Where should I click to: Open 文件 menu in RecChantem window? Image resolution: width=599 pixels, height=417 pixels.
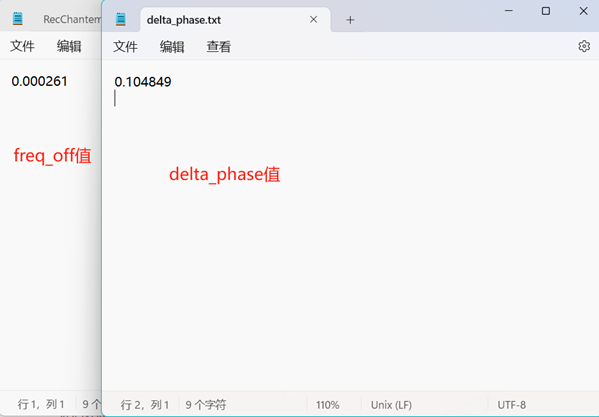point(22,46)
